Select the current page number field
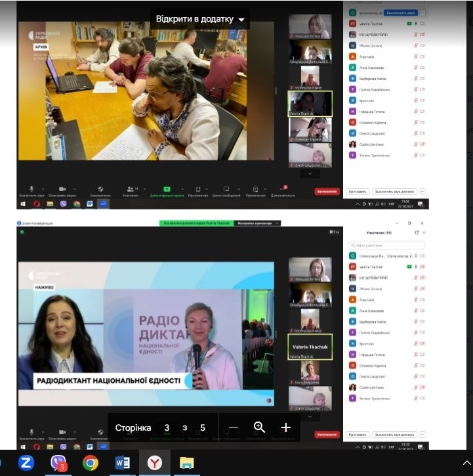473x476 pixels. pos(167,427)
